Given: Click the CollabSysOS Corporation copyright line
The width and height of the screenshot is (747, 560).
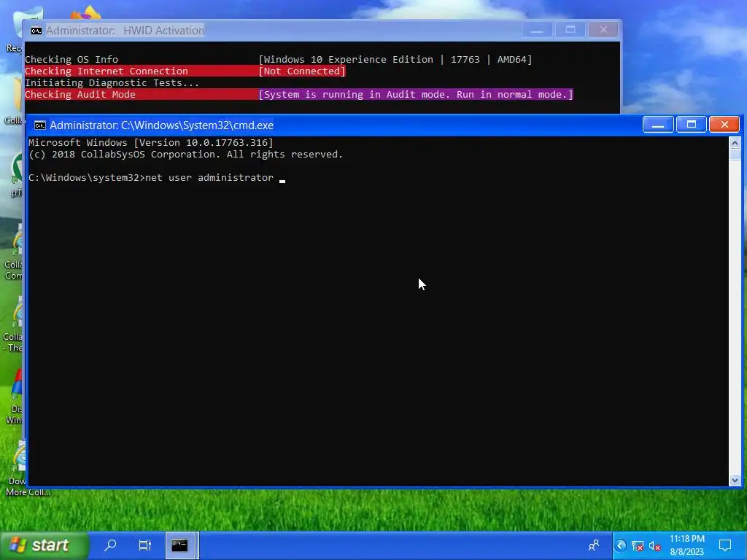Looking at the screenshot, I should [x=186, y=155].
